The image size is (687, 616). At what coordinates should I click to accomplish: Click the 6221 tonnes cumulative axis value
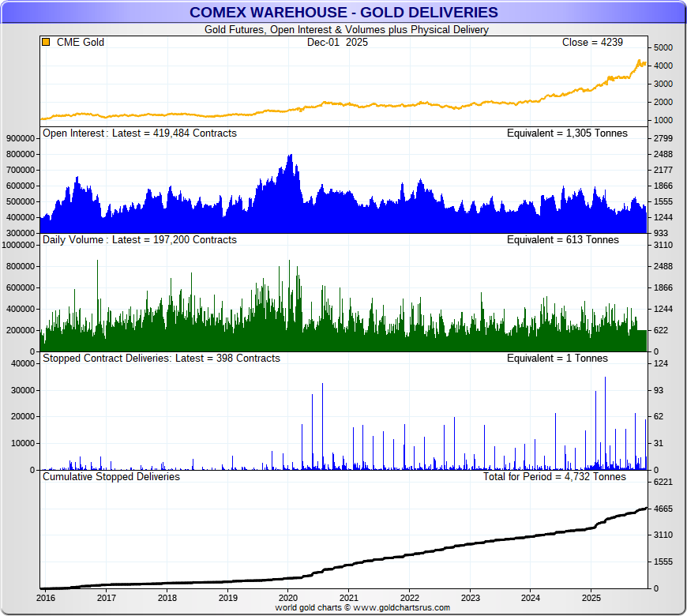(x=663, y=482)
